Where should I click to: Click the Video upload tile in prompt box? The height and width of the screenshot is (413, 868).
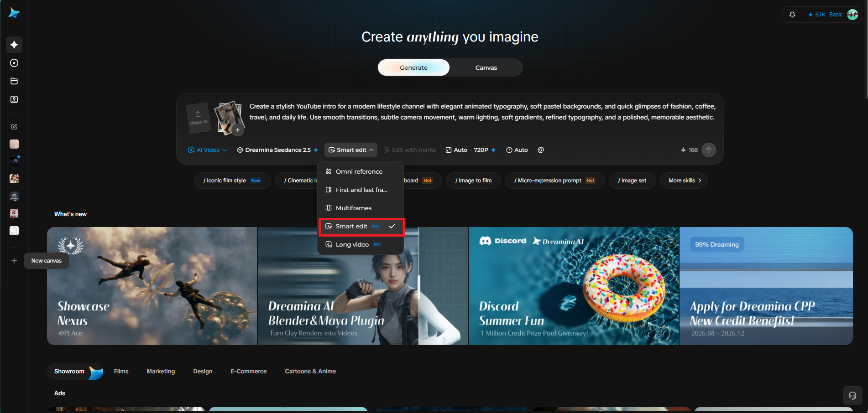tap(198, 118)
